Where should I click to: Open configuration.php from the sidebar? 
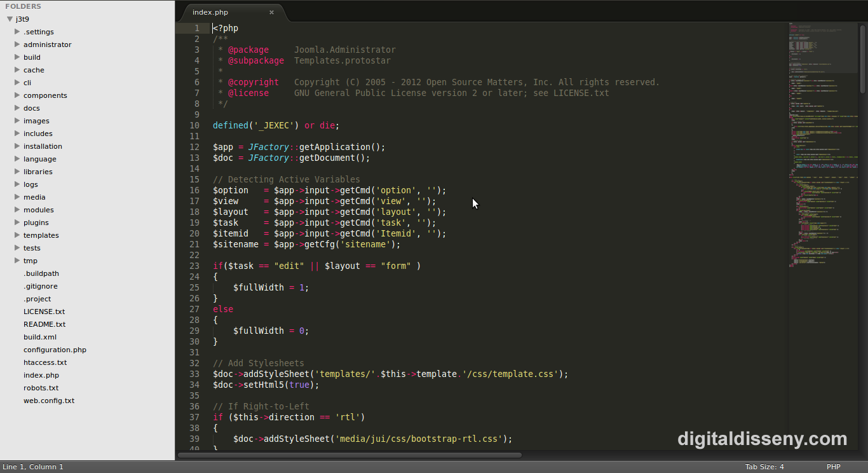(55, 350)
